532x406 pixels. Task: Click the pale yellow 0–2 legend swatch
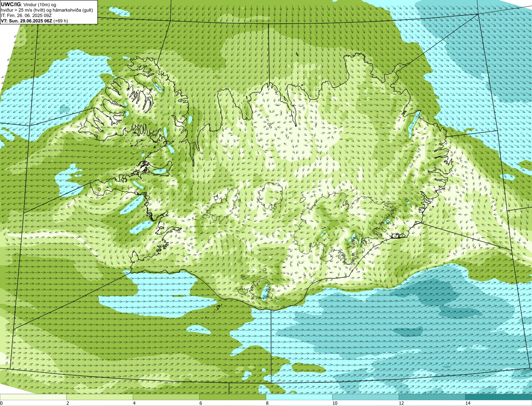tap(33, 397)
